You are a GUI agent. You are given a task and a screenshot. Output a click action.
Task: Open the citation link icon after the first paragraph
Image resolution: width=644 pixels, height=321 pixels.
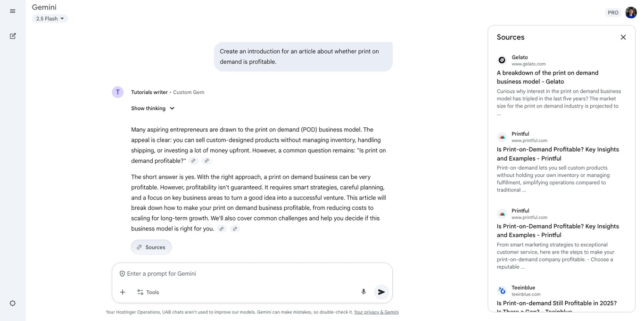coord(193,160)
